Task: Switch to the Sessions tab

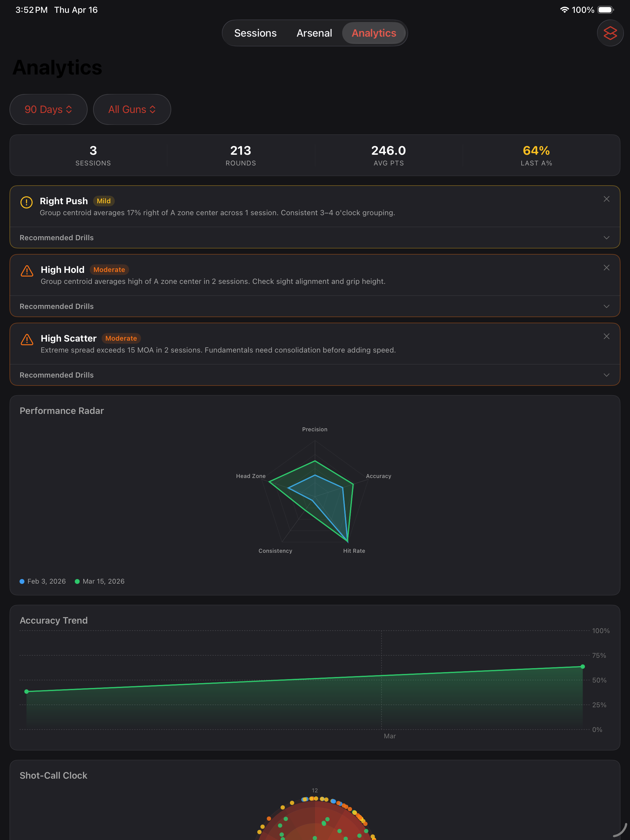Action: (x=255, y=33)
